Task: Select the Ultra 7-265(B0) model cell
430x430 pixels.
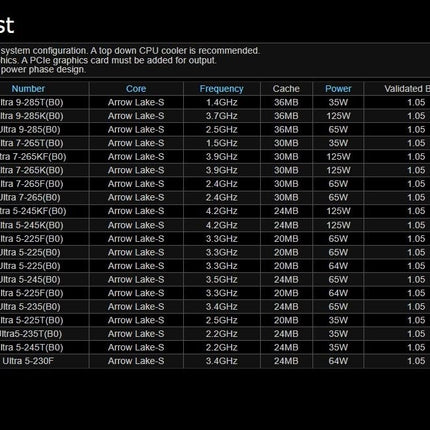Action: tap(30, 198)
